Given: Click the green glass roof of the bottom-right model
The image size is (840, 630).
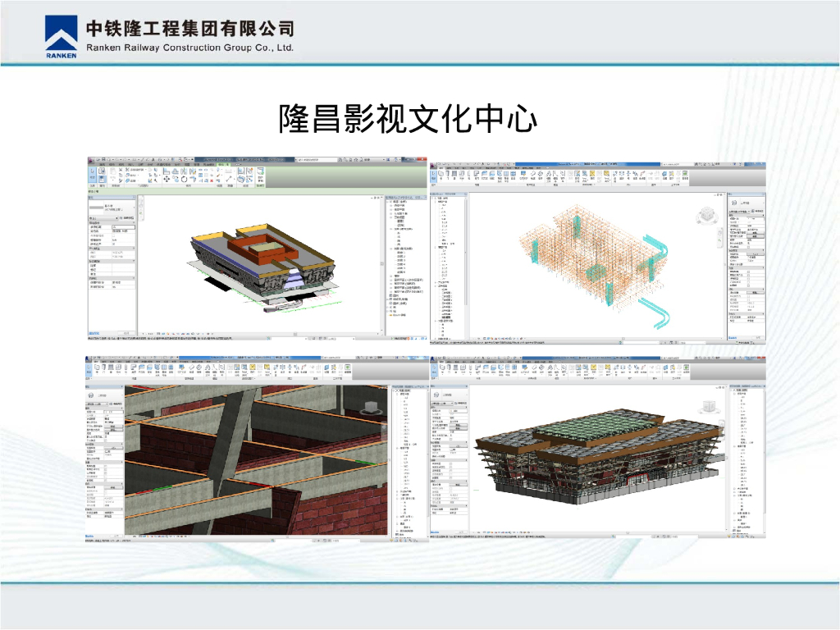Looking at the screenshot, I should (x=596, y=424).
